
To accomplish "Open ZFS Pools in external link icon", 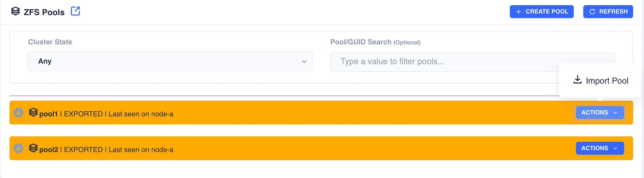I will click(75, 11).
